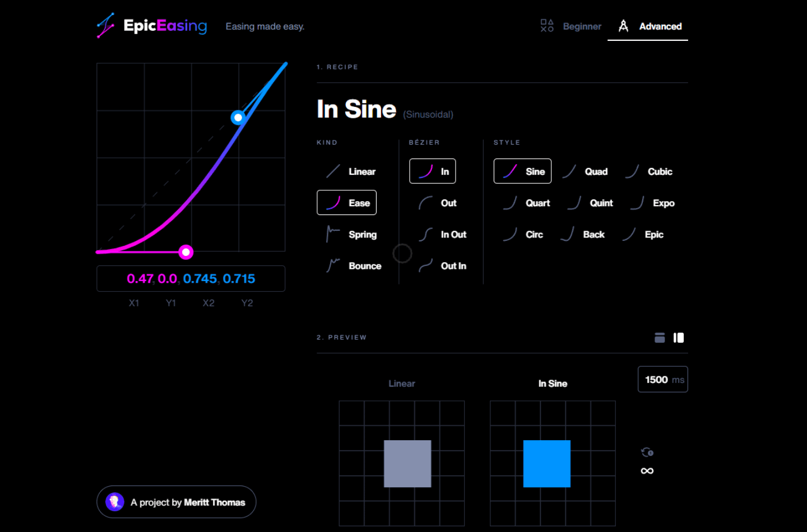Viewport: 807px width, 532px height.
Task: Pick the In Out bézier option
Action: point(442,234)
